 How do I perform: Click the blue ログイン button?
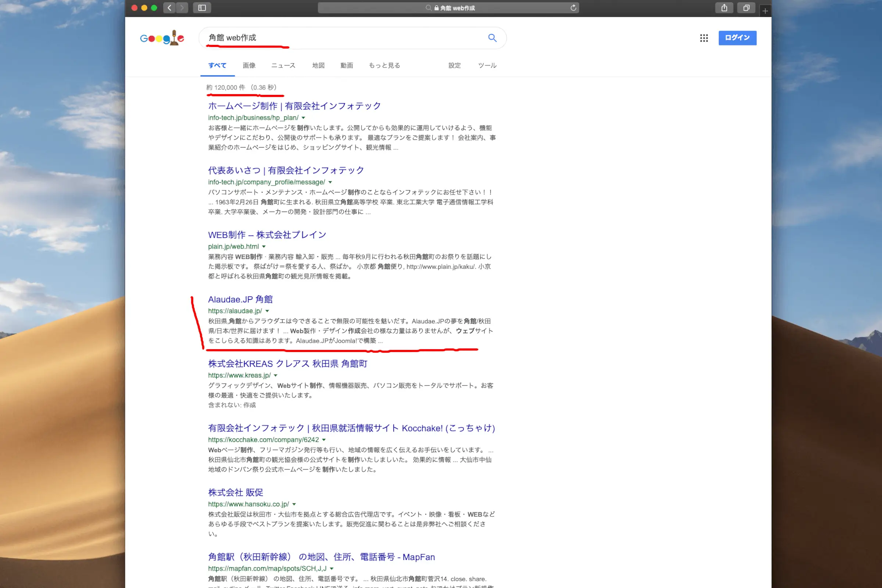point(737,38)
